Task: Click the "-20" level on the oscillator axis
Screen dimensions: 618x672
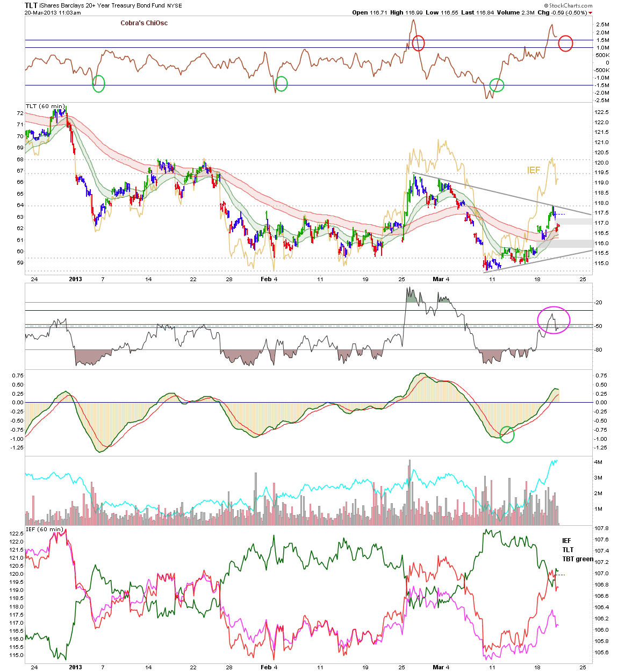Action: (598, 303)
